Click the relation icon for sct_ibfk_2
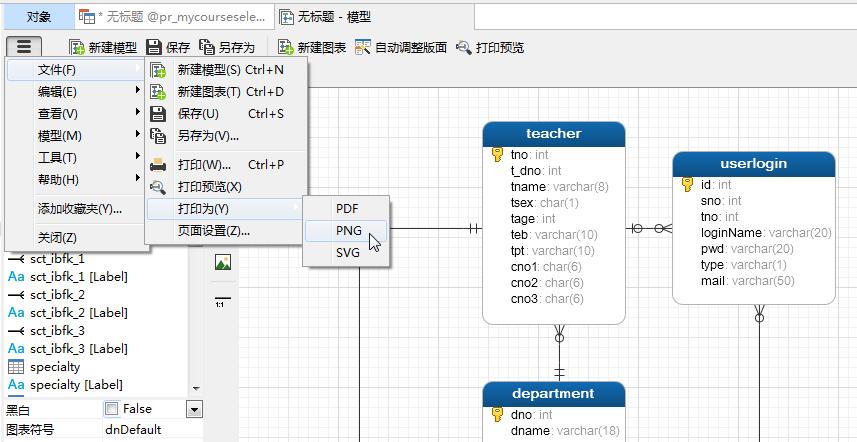 coord(16,295)
